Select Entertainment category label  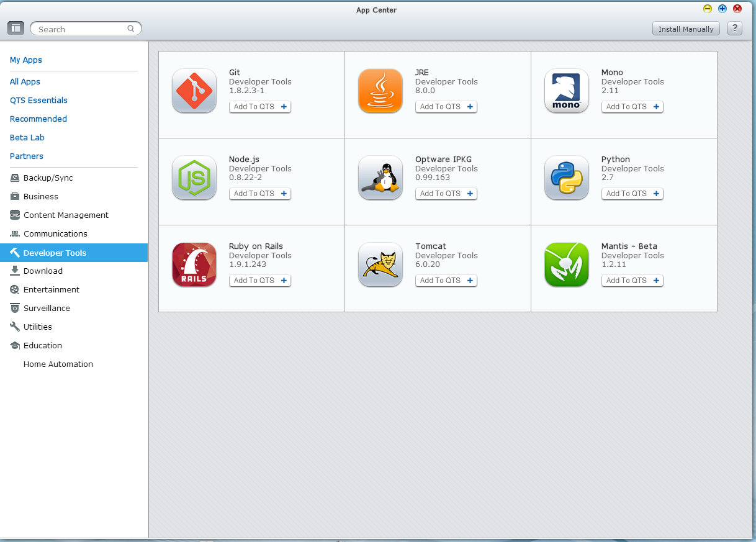tap(52, 289)
